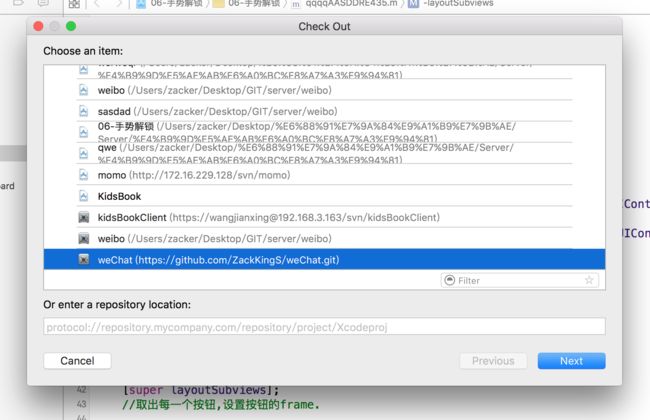Select the weChat GitHub repository row
650x420 pixels.
pos(324,260)
